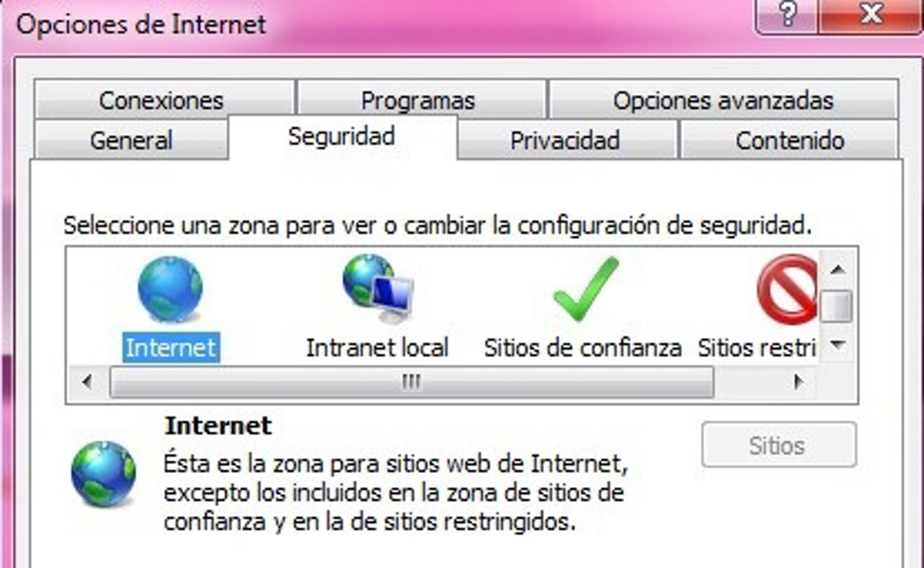Click the large Internet globe beside the description
The image size is (924, 568).
pos(103,474)
